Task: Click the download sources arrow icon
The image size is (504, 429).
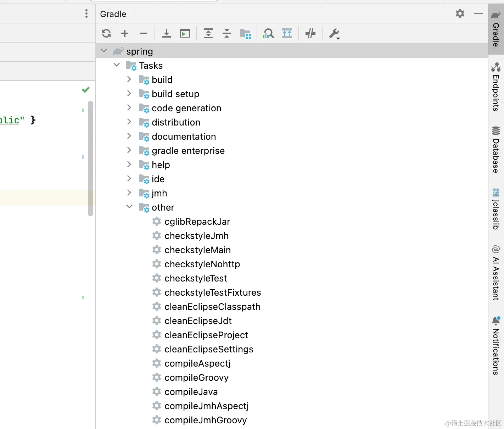Action: (167, 33)
